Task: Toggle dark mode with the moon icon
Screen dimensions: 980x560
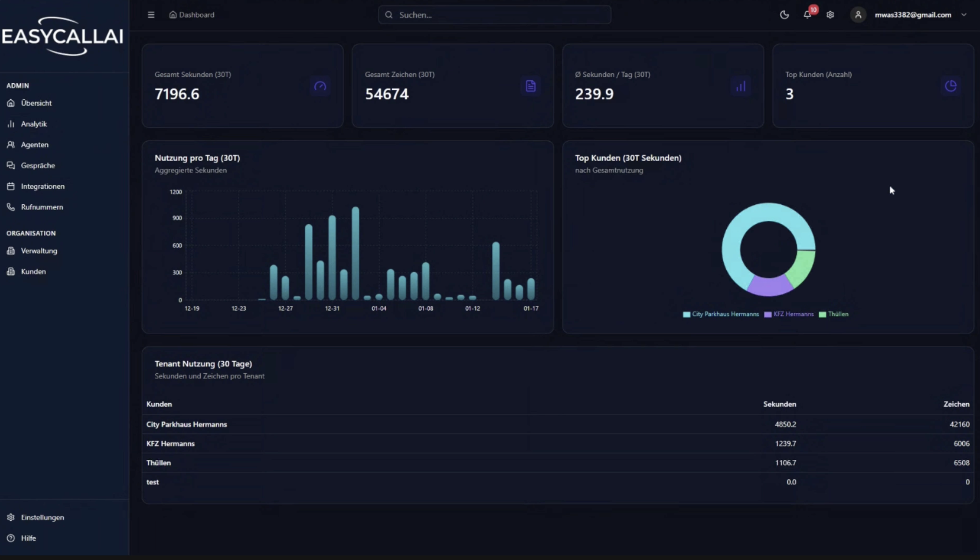Action: pos(784,15)
